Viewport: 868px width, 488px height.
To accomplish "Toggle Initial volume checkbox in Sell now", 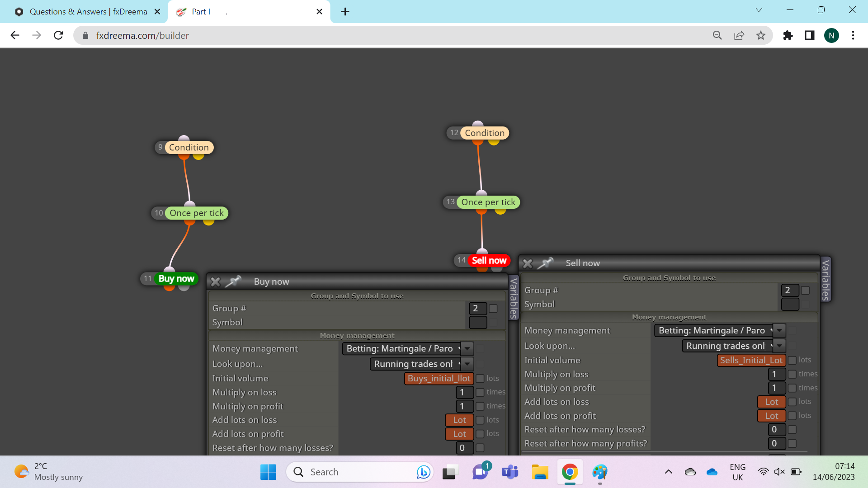I will tap(792, 361).
